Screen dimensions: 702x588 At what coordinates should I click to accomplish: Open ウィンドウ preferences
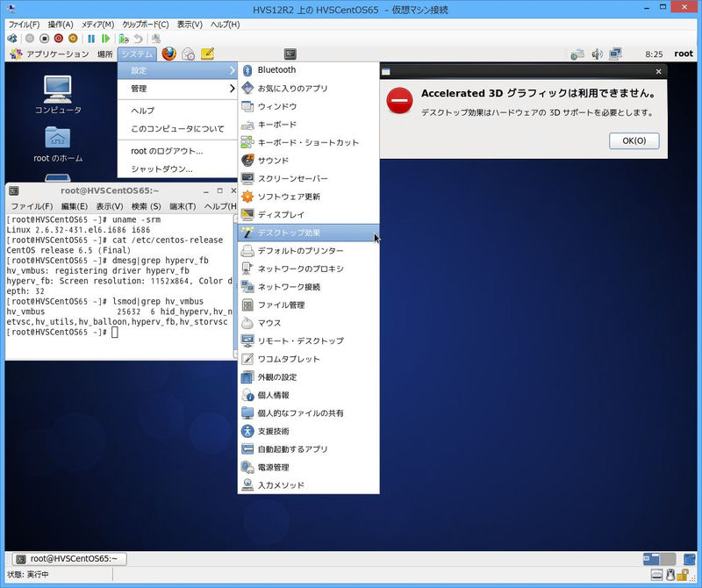309,106
